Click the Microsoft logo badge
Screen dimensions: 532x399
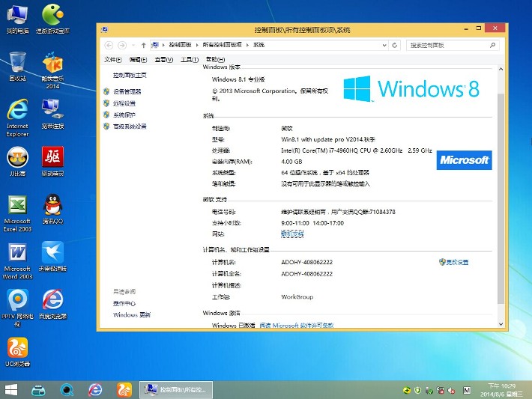(464, 160)
